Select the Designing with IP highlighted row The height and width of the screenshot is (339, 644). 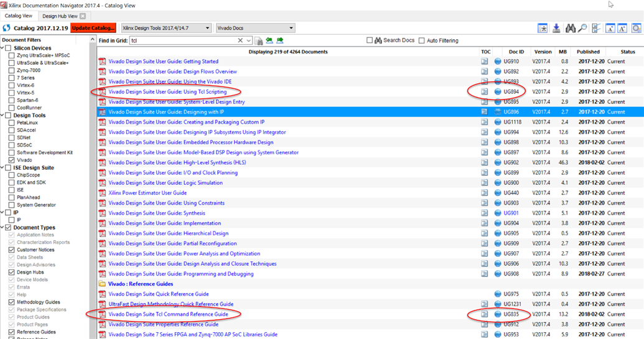(370, 112)
